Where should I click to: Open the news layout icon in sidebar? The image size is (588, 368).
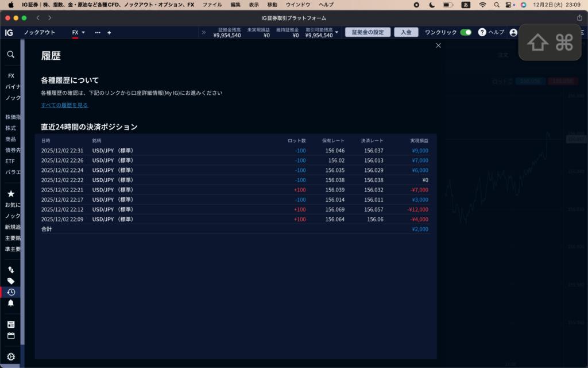coord(10,324)
